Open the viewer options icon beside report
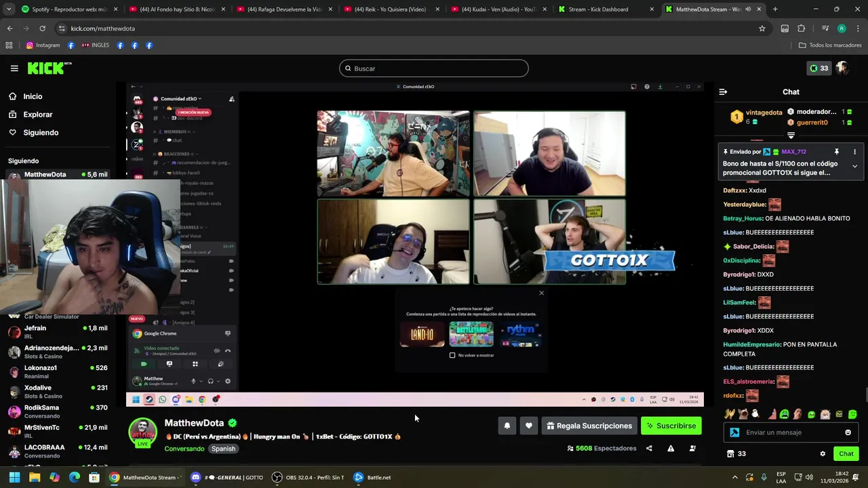The width and height of the screenshot is (868, 488). 692,448
